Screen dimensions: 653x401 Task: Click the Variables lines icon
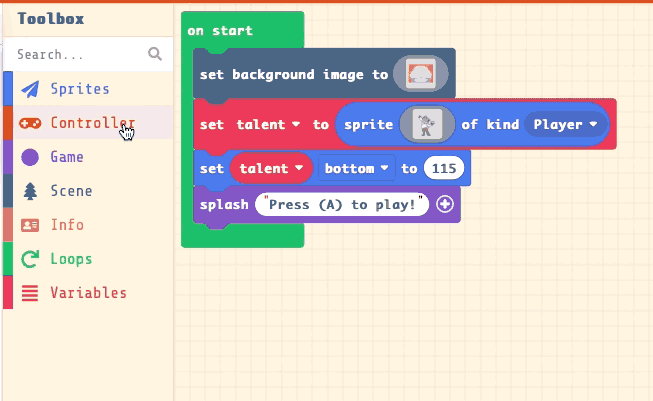30,293
